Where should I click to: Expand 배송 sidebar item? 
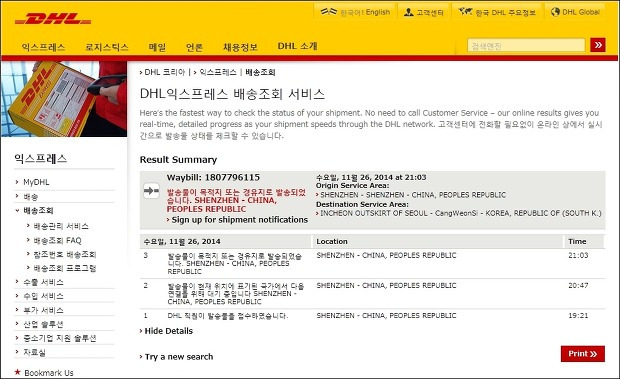(x=30, y=196)
